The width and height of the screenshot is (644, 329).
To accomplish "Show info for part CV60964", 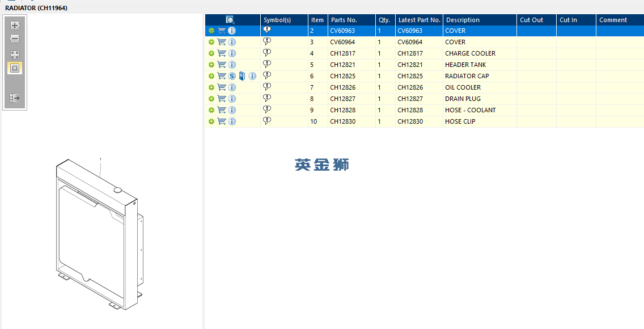I will (x=232, y=42).
